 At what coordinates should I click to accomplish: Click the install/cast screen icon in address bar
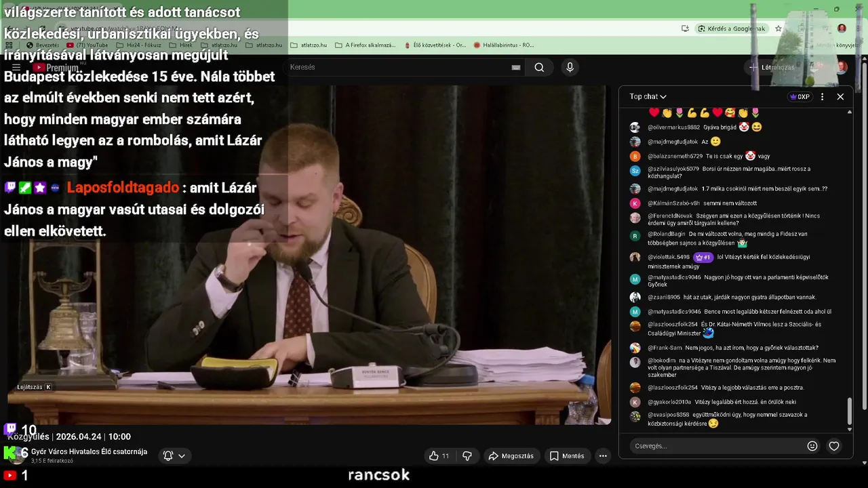(x=686, y=28)
